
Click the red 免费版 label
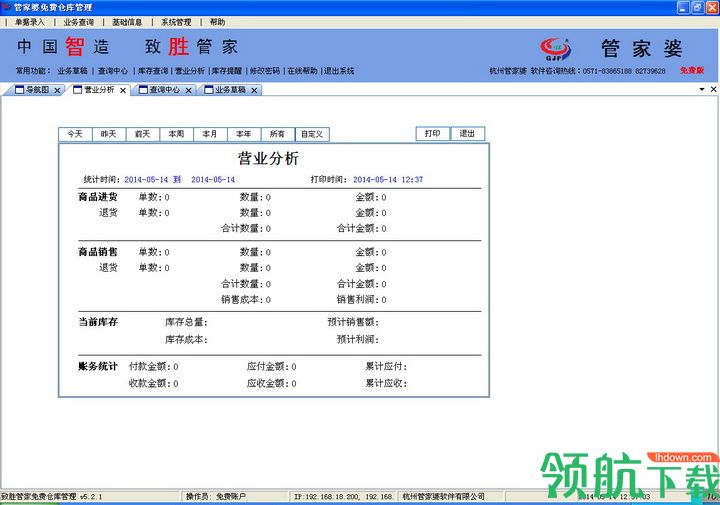coord(692,70)
